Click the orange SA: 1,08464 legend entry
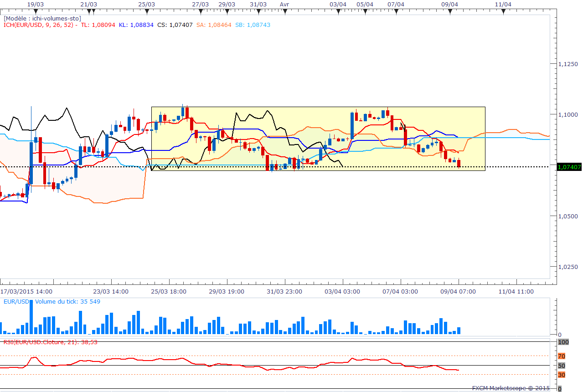 [x=214, y=25]
